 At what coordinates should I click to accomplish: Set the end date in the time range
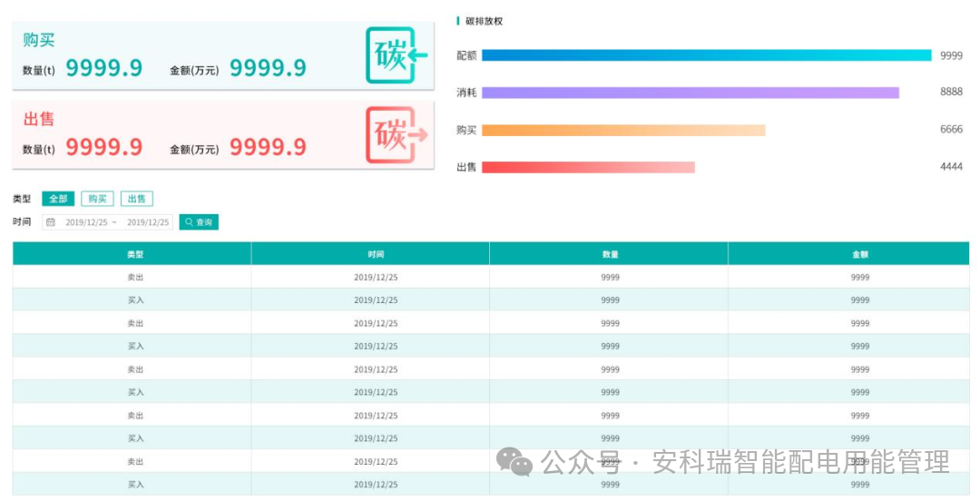[x=148, y=222]
